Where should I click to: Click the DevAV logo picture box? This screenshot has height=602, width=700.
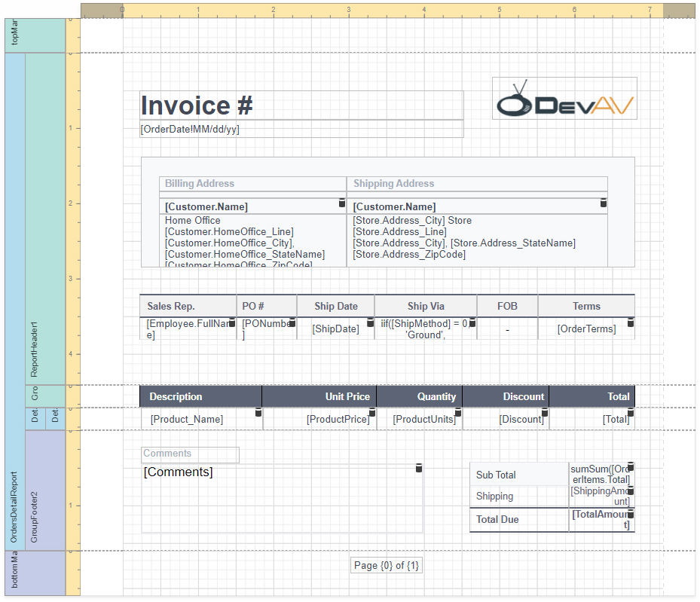point(564,98)
